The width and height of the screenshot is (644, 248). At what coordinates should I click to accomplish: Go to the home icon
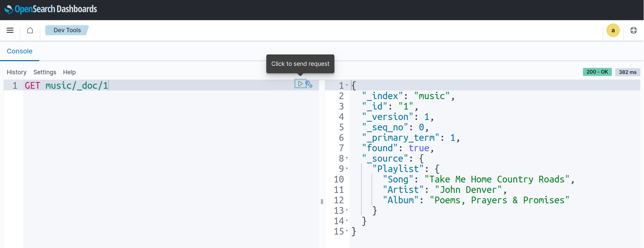click(x=30, y=30)
